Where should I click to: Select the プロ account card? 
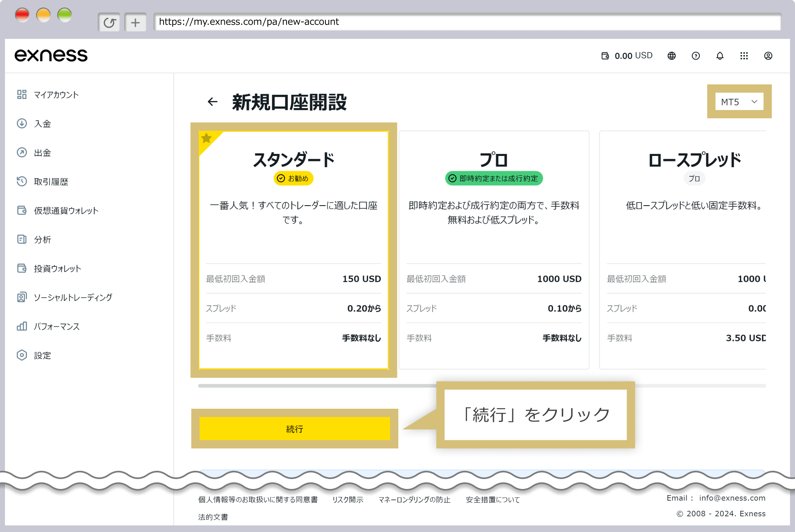coord(494,250)
